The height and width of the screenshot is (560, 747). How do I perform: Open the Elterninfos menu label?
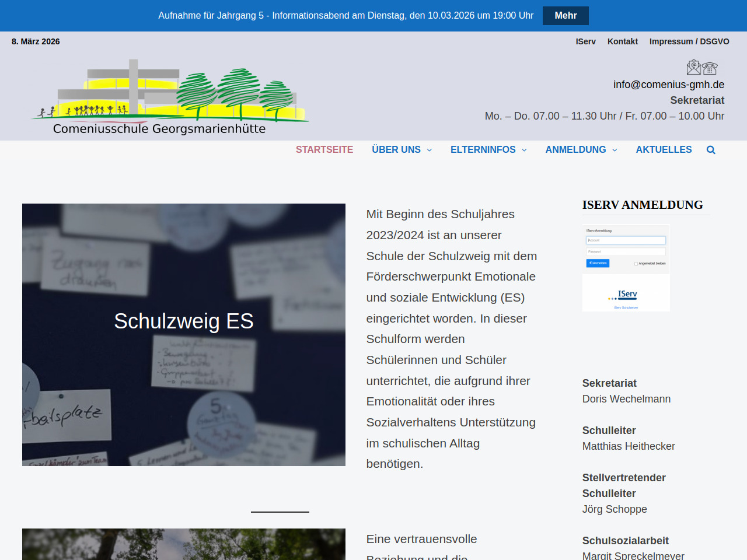[x=483, y=150]
